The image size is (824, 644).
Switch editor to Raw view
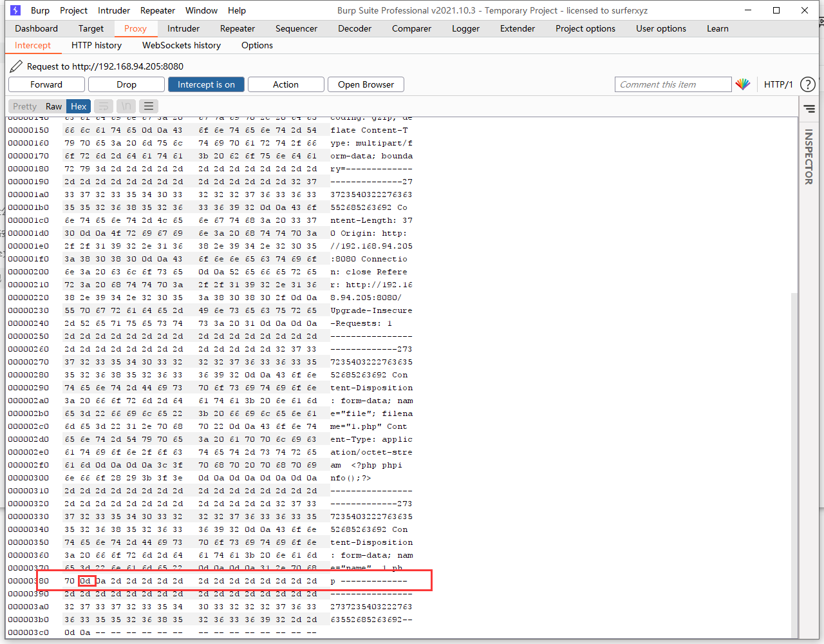53,106
